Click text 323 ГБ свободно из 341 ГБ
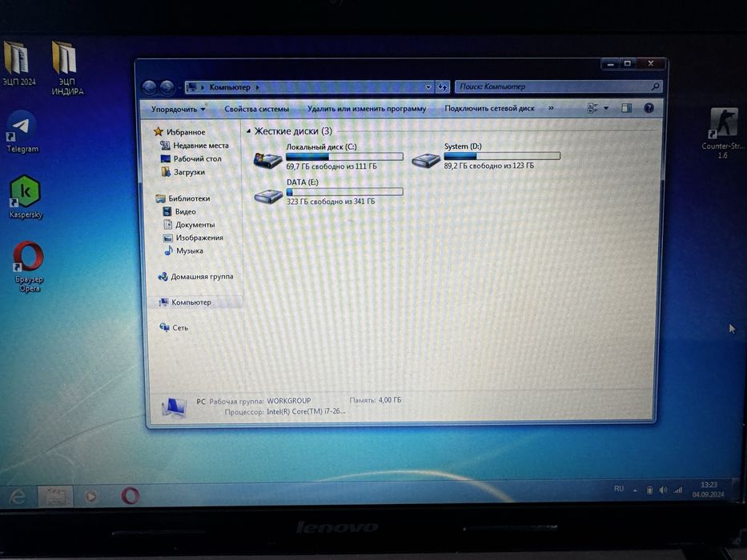The image size is (747, 560). coord(331,202)
